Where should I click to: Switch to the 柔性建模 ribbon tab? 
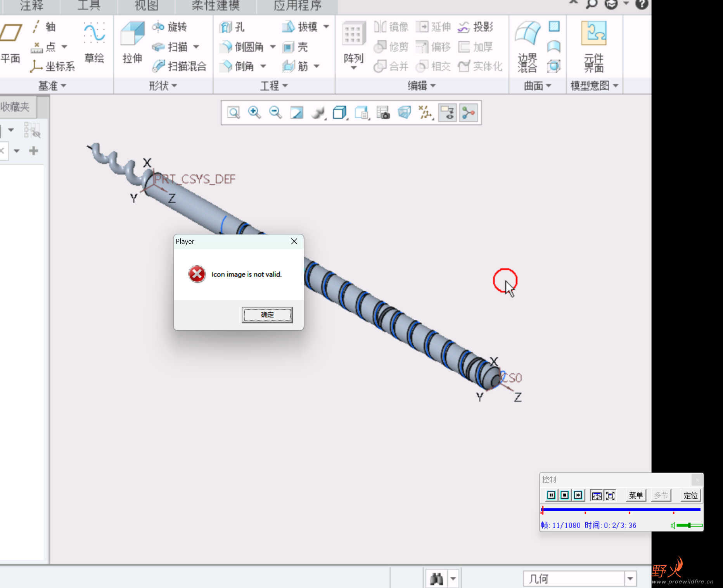[x=216, y=6]
